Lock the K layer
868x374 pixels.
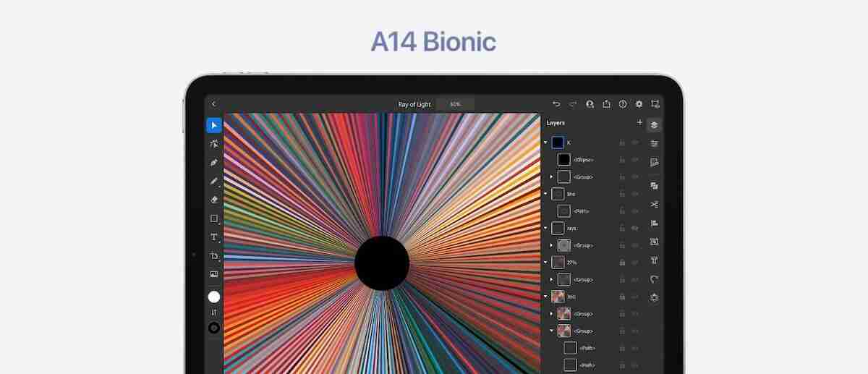622,143
